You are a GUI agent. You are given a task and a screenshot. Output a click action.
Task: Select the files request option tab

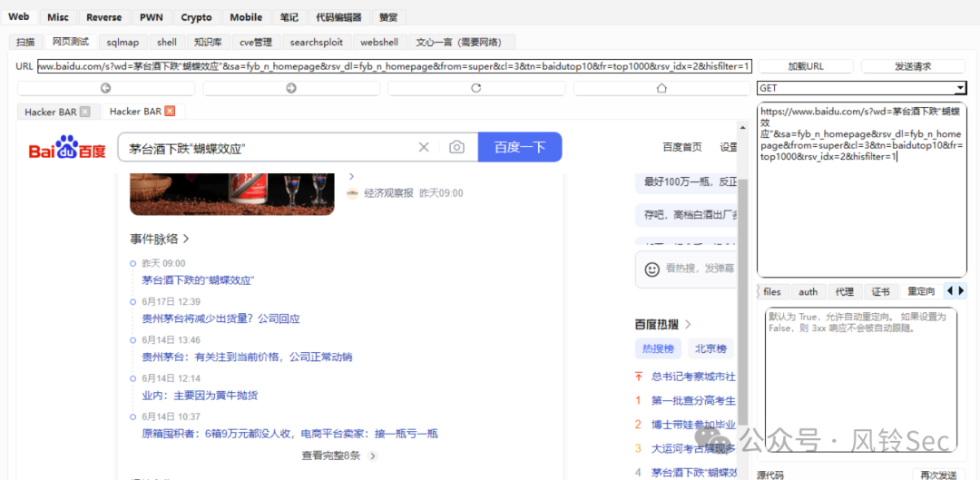coord(772,291)
